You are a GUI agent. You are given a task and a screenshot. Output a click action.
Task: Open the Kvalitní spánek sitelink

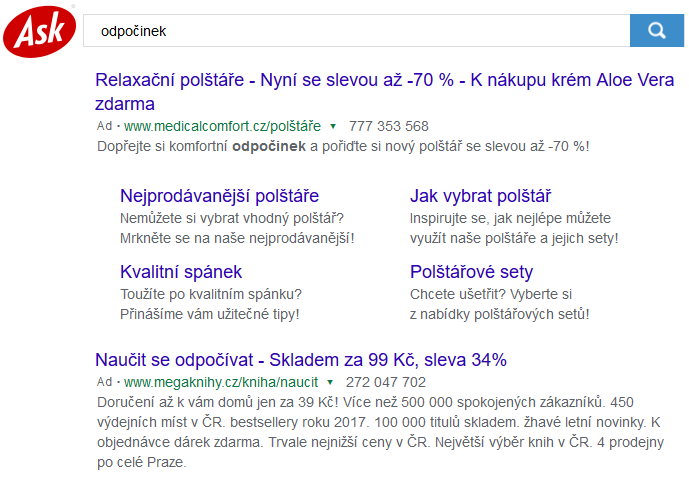pyautogui.click(x=181, y=272)
